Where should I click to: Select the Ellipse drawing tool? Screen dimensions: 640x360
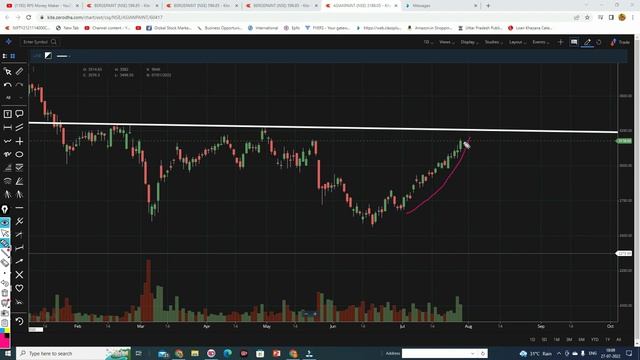click(x=19, y=154)
